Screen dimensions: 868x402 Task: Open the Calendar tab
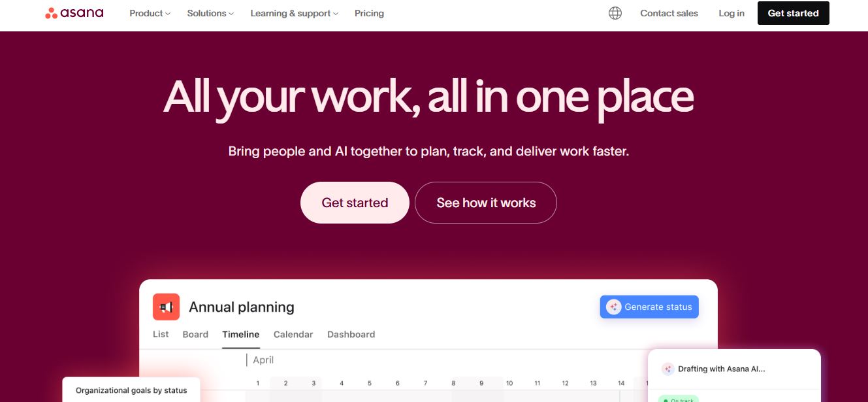click(293, 334)
